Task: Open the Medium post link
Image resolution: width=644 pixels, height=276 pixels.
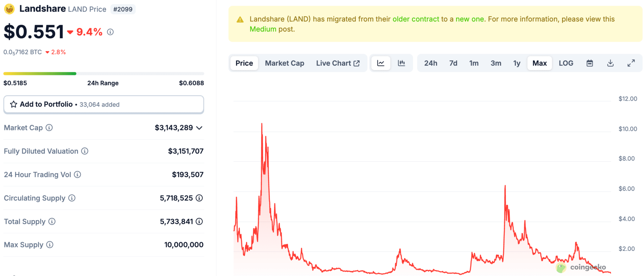Action: coord(263,29)
